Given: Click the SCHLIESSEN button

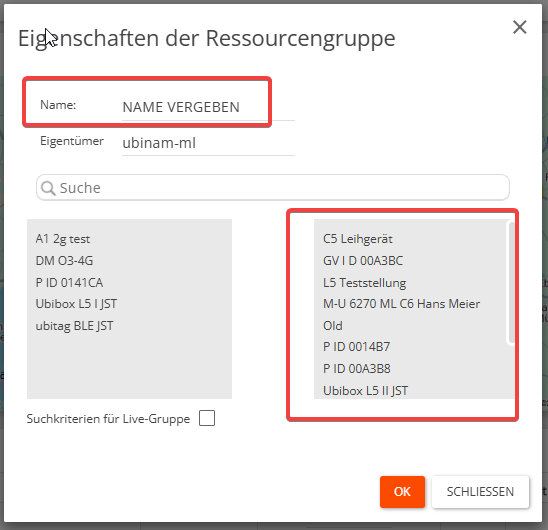Looking at the screenshot, I should click(480, 492).
